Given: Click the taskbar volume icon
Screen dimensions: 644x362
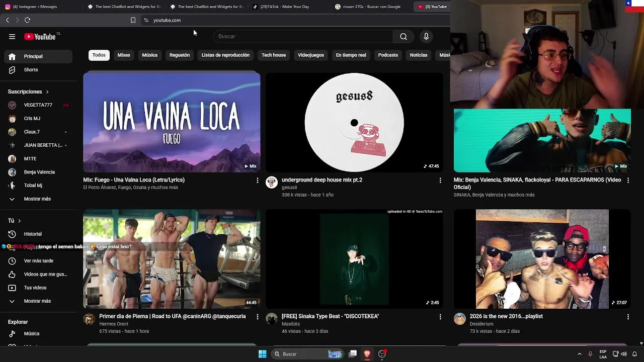Looking at the screenshot, I should 624,354.
